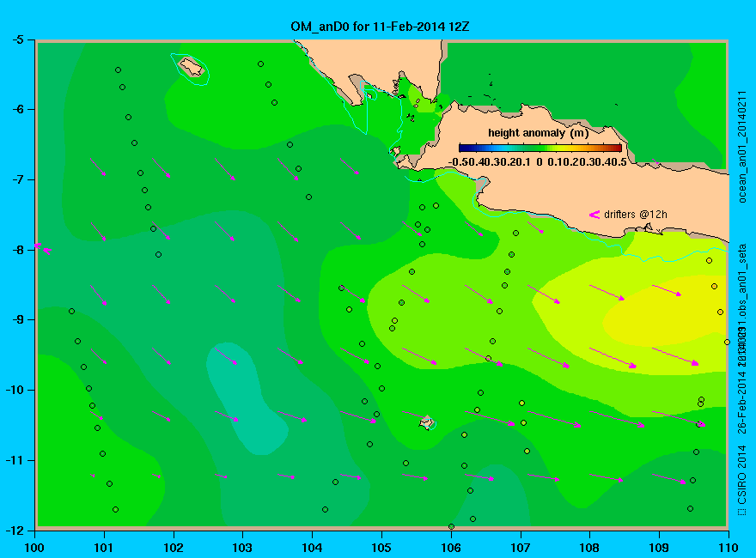Select the -7 latitude axis label
The image size is (756, 558).
[17, 179]
